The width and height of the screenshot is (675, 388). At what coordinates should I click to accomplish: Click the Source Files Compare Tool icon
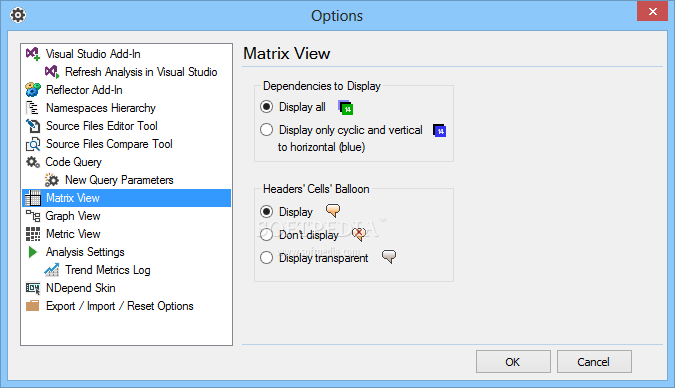33,144
